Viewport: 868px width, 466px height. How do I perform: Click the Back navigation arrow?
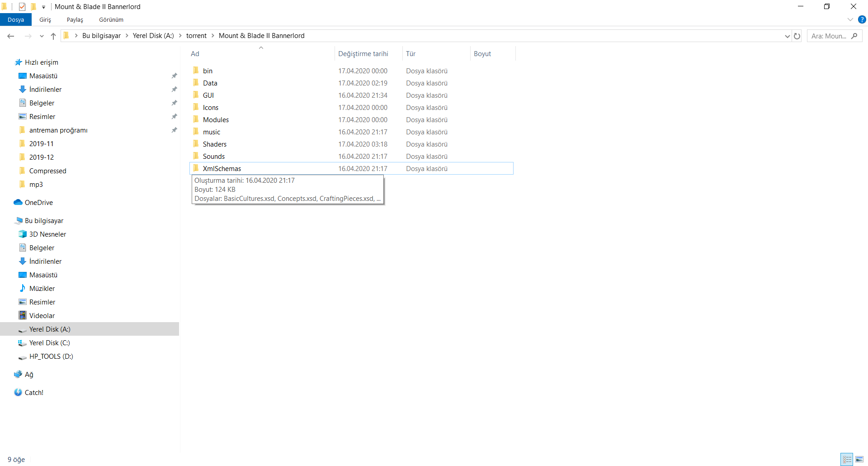[x=11, y=36]
